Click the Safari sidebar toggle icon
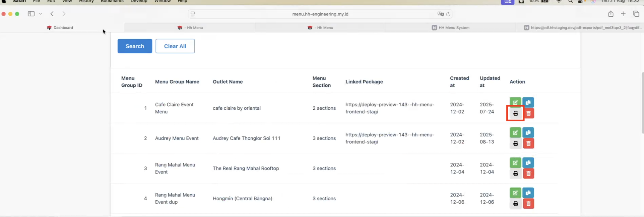 (31, 14)
